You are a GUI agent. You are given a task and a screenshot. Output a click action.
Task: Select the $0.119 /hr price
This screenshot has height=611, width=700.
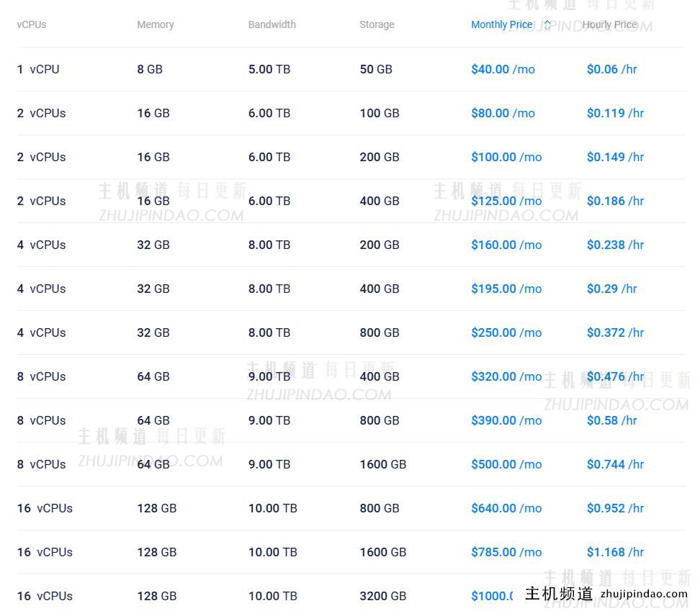coord(615,113)
